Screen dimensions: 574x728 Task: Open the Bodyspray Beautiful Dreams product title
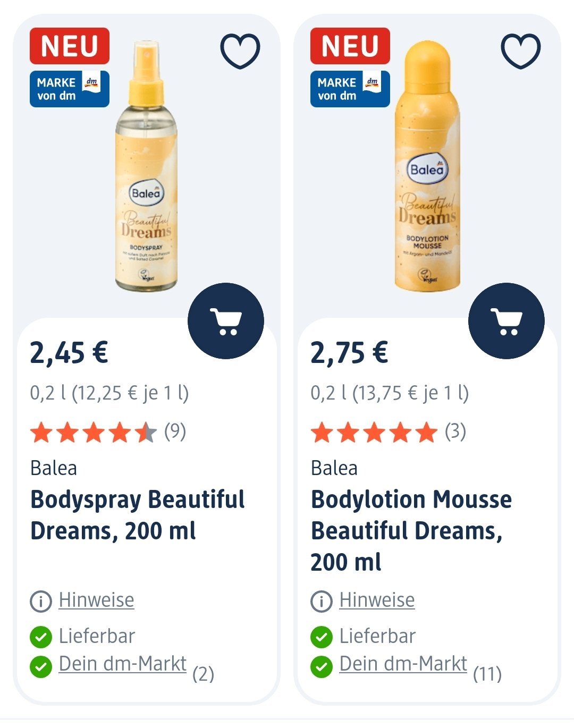tap(137, 515)
